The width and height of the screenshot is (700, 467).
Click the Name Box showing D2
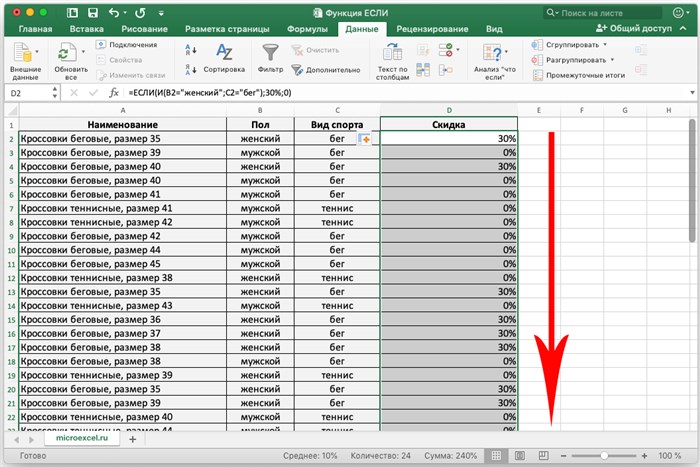(x=28, y=93)
